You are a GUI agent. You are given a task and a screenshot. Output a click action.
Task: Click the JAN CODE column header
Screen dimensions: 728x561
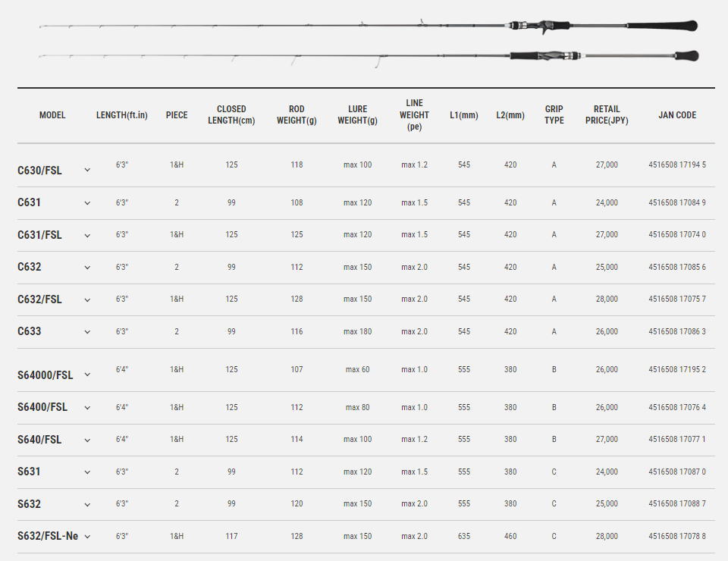677,115
